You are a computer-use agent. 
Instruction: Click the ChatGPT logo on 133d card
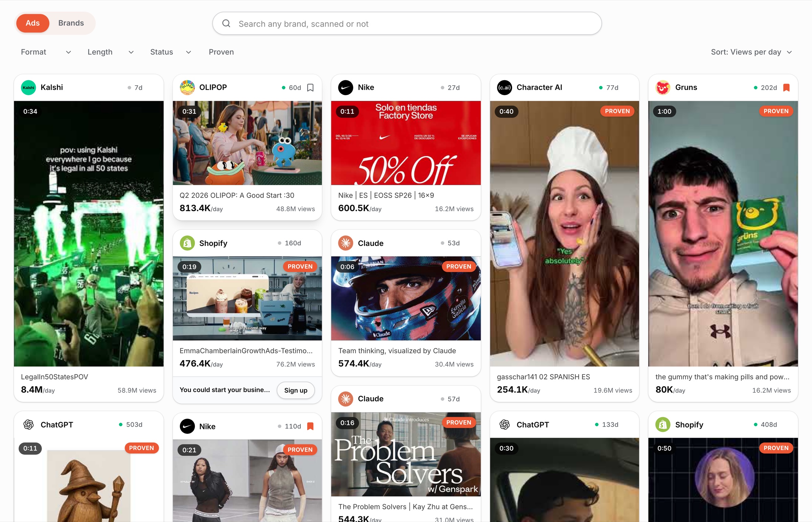504,424
